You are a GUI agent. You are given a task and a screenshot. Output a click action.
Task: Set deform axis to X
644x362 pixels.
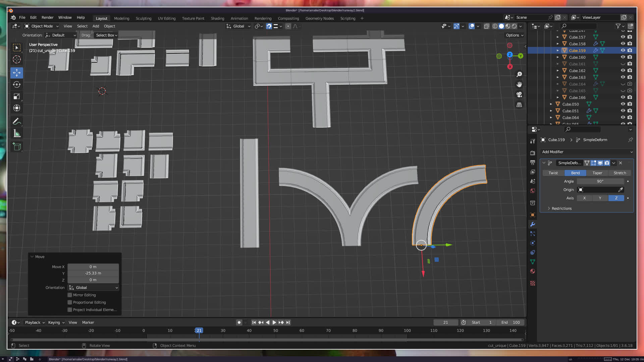pos(584,198)
